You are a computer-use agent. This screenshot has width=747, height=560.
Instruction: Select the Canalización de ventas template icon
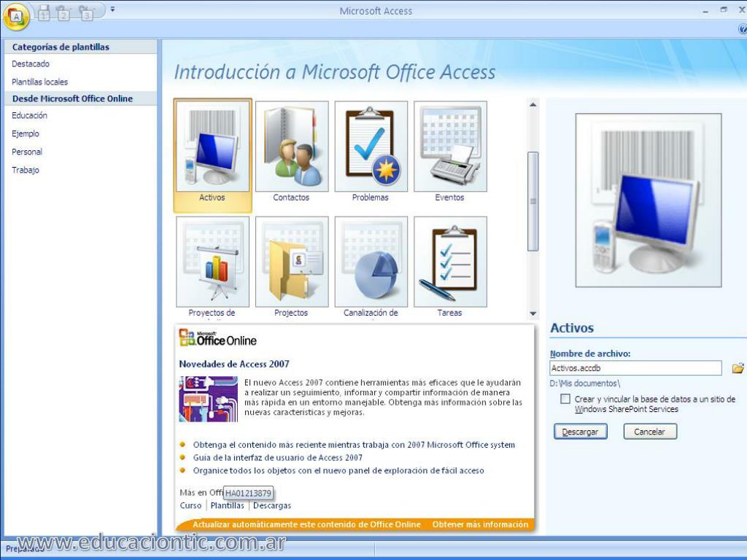coord(371,262)
